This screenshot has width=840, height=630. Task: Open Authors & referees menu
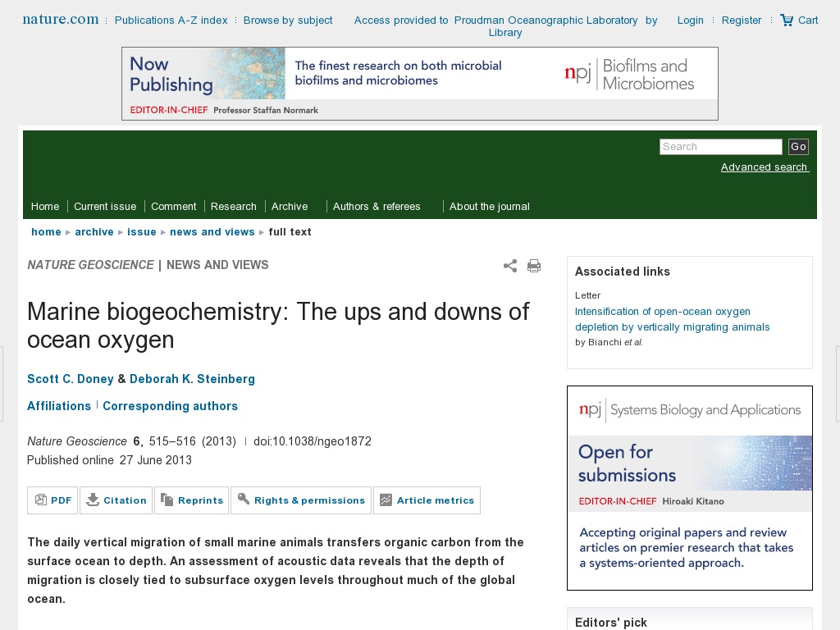click(x=377, y=206)
